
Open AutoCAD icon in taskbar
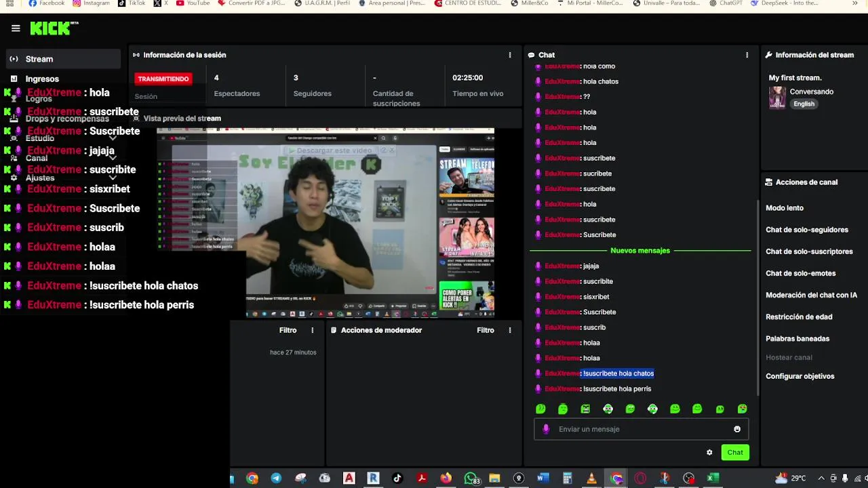click(349, 479)
